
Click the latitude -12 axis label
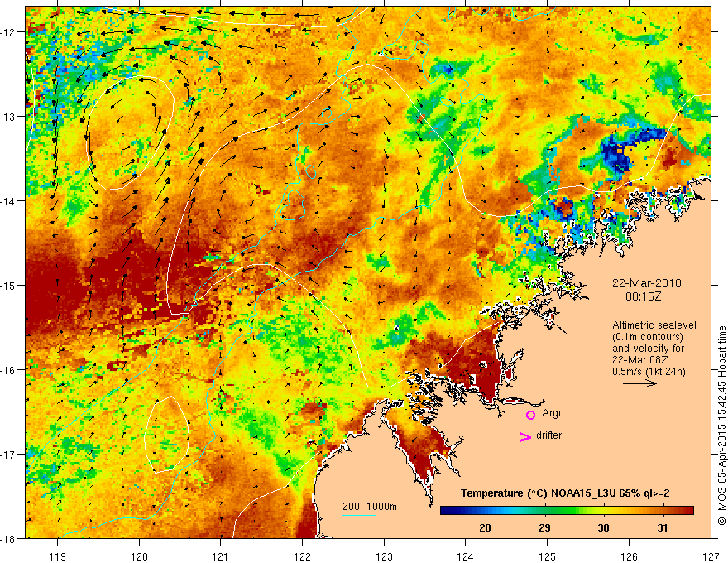pos(9,32)
